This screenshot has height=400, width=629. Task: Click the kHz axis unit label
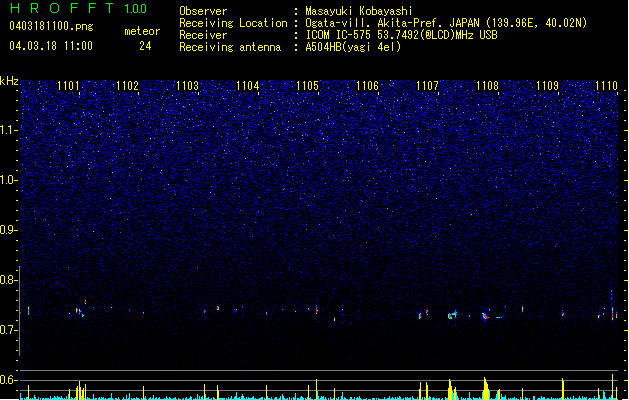tap(9, 81)
